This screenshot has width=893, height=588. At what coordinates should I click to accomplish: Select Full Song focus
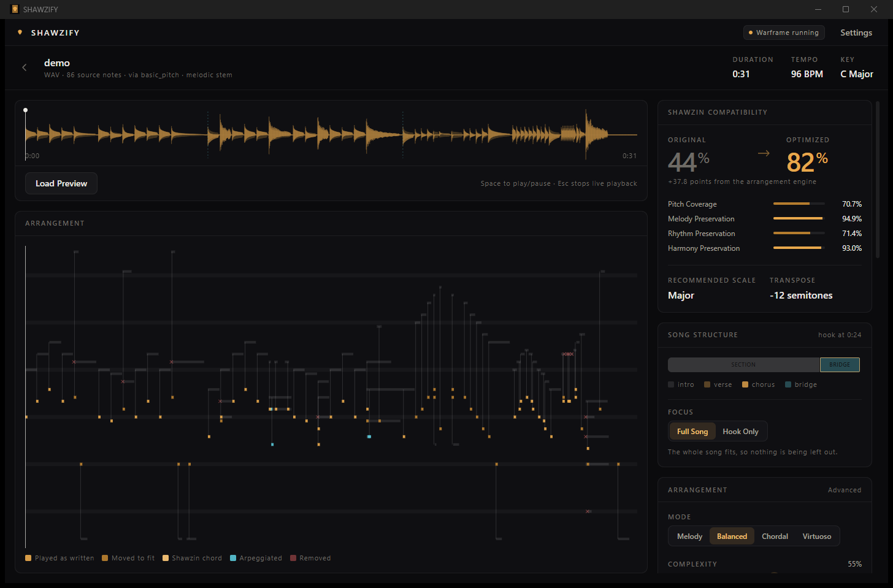pyautogui.click(x=692, y=432)
